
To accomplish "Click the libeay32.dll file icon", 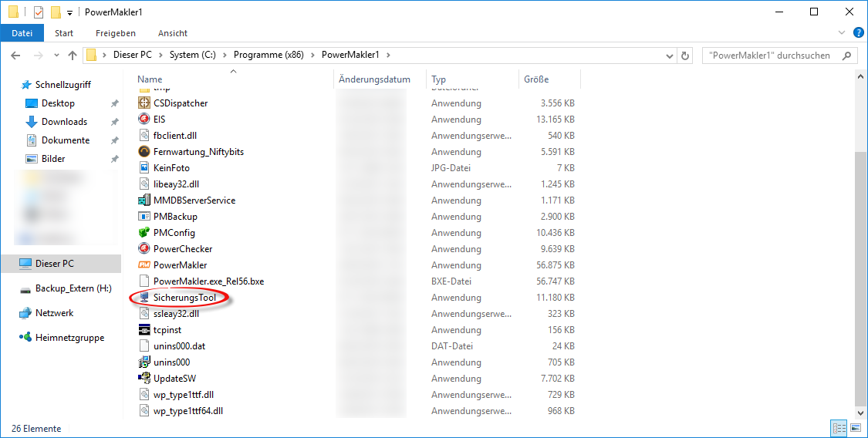I will point(144,184).
